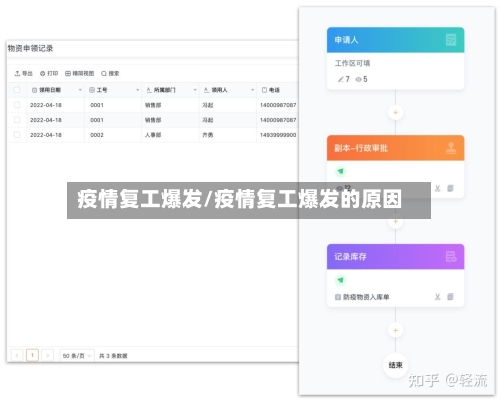Open the 防疫物资入库单 form link

point(366,297)
